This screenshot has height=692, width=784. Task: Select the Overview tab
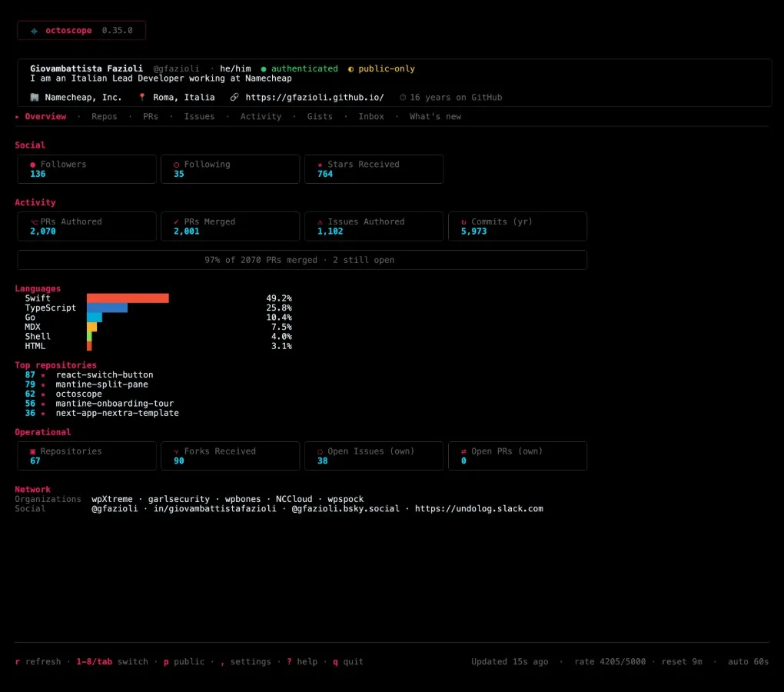tap(45, 117)
